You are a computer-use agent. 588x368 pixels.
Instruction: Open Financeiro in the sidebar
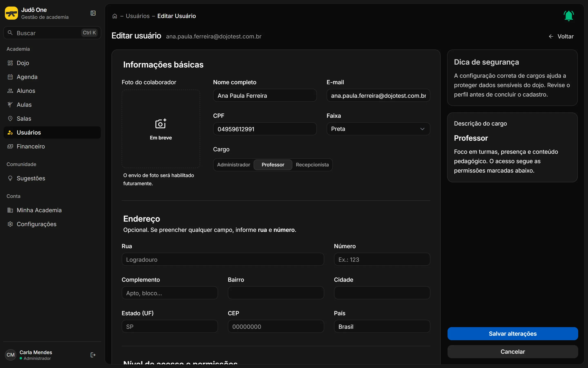(x=52, y=146)
